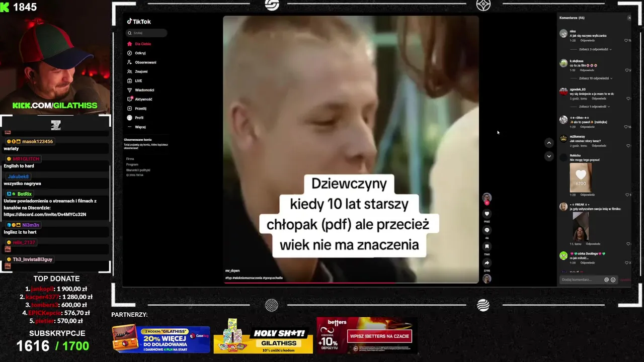Expand Zobacz 3 odpowiedzi
The width and height of the screenshot is (644, 362).
pyautogui.click(x=595, y=49)
